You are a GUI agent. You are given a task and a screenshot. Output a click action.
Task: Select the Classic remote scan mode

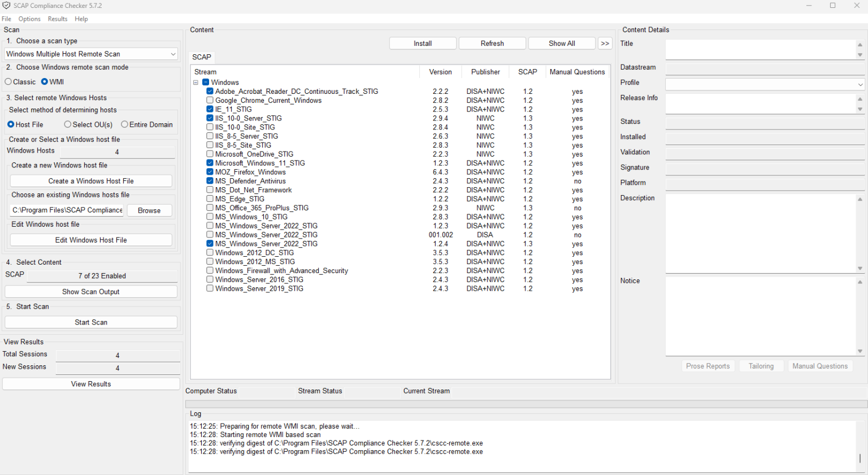(x=8, y=82)
